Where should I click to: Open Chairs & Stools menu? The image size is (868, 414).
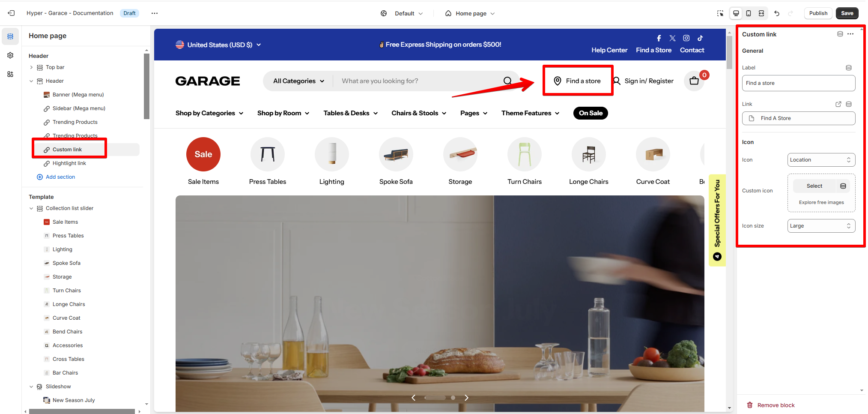tap(419, 113)
